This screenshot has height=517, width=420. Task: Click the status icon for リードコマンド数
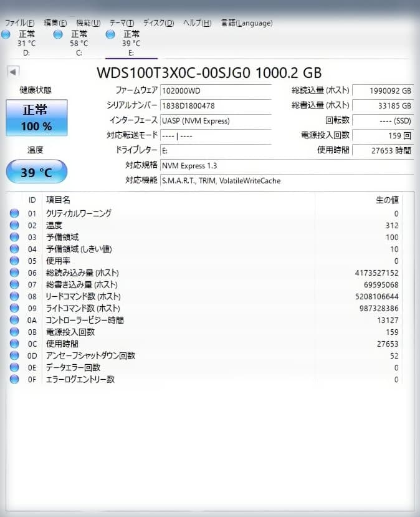(x=14, y=296)
